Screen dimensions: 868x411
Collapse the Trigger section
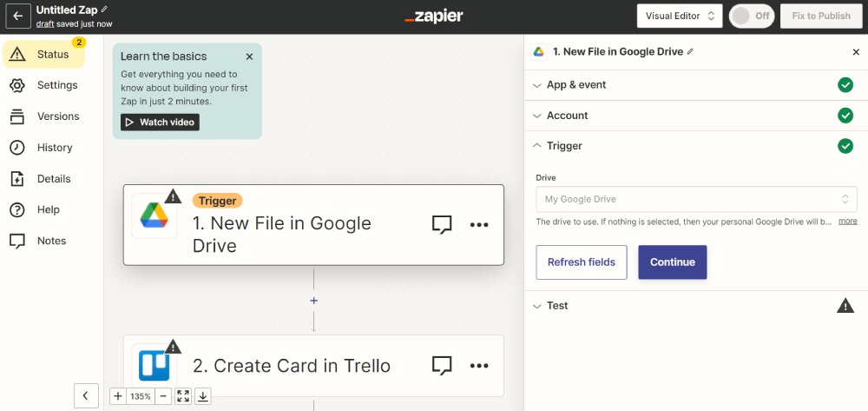pos(696,146)
